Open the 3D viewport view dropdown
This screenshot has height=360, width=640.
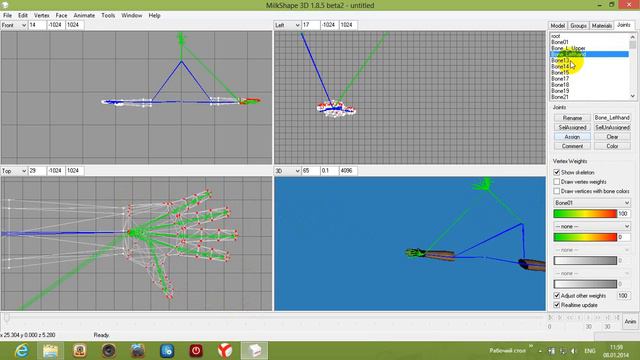coord(287,171)
